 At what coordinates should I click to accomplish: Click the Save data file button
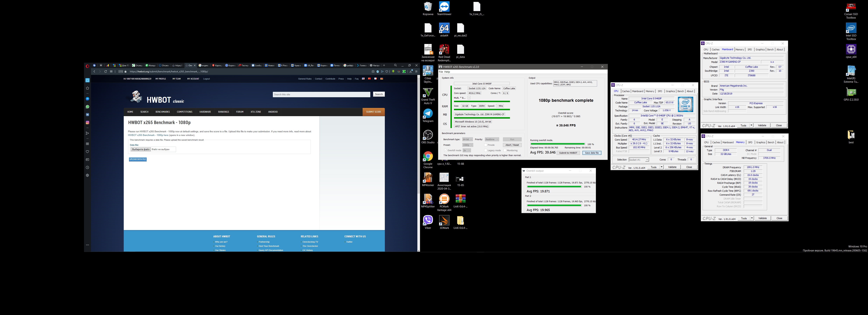(x=592, y=153)
